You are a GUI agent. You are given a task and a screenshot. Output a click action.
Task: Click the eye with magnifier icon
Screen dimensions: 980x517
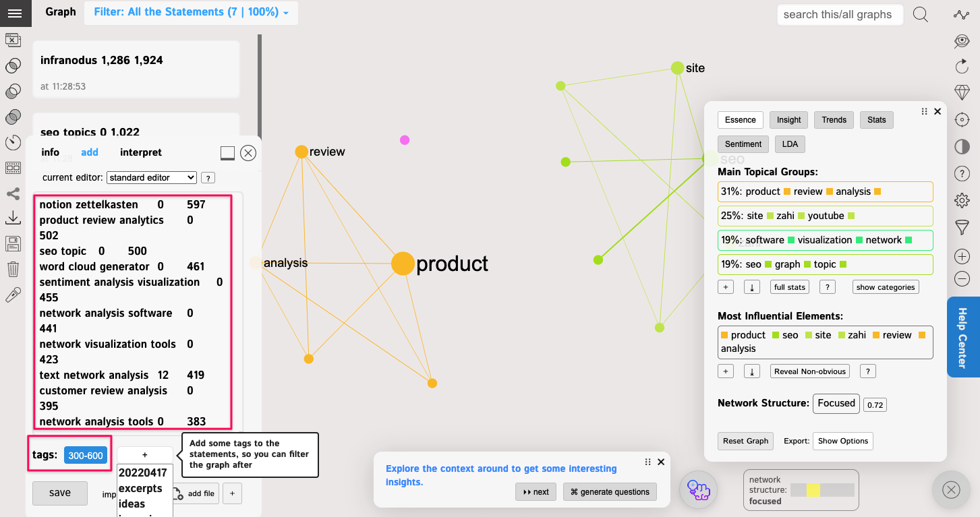click(962, 41)
